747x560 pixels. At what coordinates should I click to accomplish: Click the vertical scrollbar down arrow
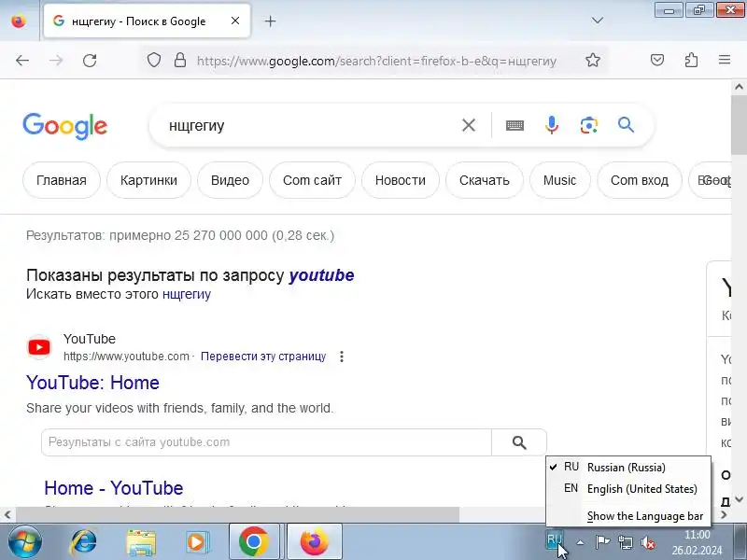[739, 499]
